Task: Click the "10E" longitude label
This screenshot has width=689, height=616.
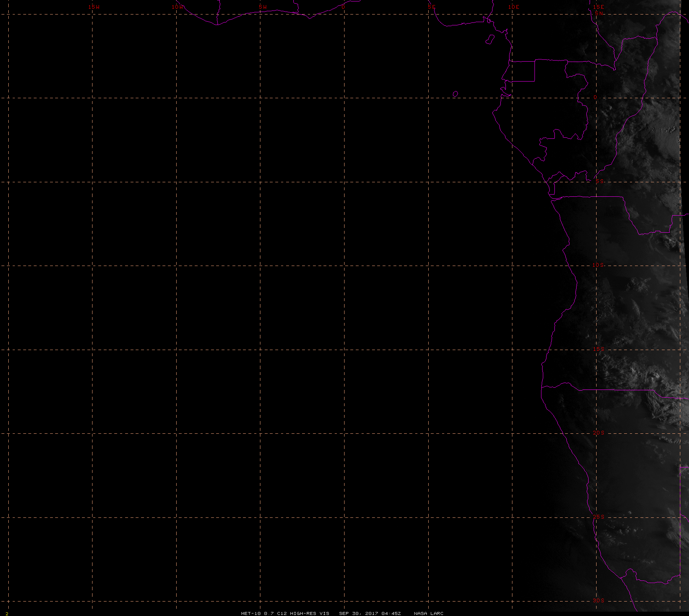Action: pos(513,7)
